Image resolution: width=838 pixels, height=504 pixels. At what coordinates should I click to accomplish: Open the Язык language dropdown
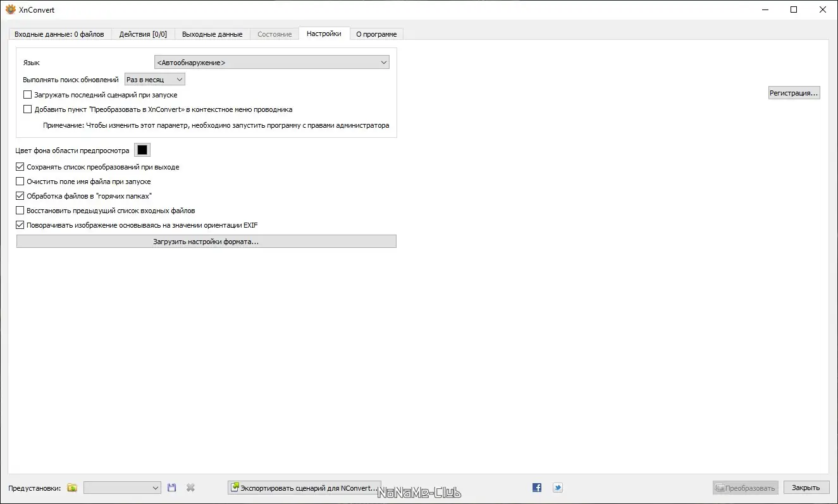coord(272,62)
